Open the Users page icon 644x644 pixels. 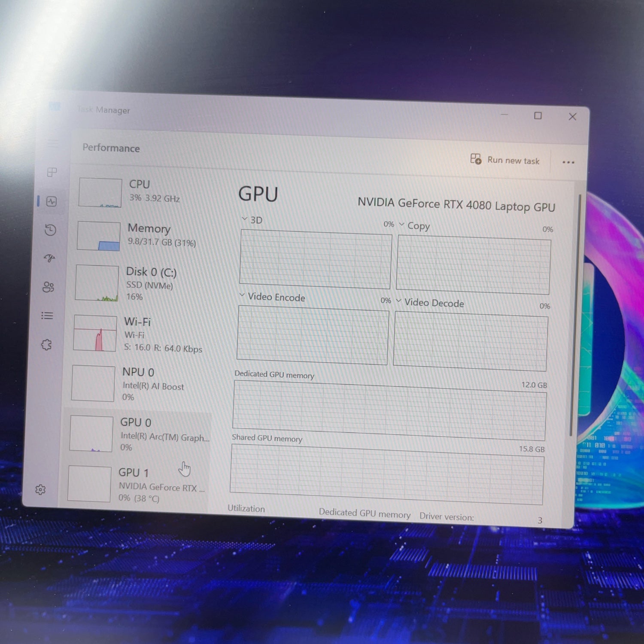tap(48, 287)
